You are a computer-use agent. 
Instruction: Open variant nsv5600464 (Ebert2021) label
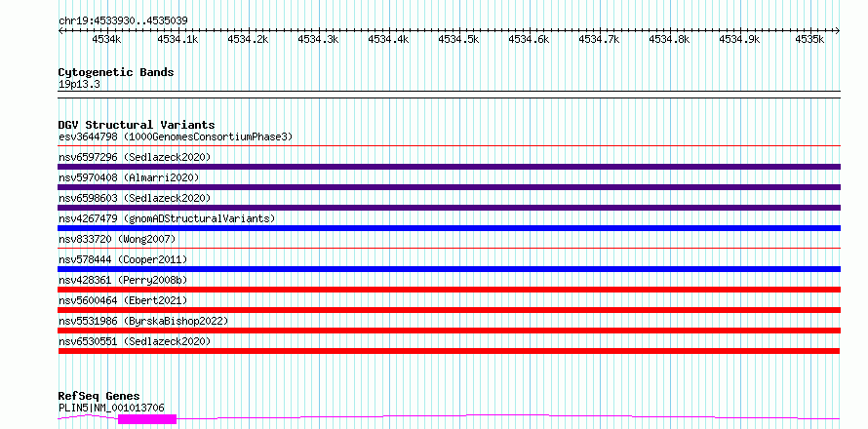pyautogui.click(x=123, y=300)
